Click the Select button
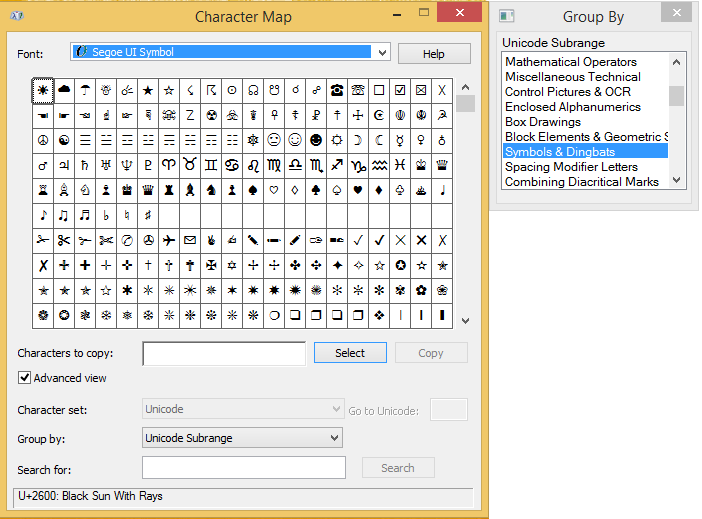The image size is (702, 519). point(350,353)
